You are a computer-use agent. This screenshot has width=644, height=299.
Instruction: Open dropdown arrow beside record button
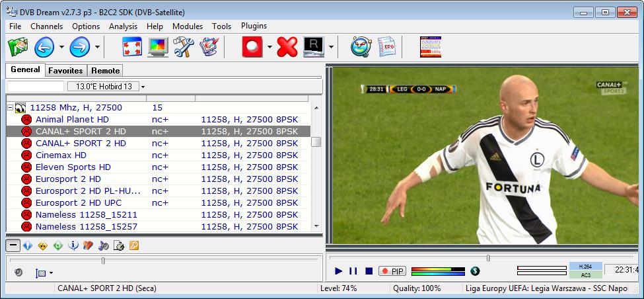[269, 47]
